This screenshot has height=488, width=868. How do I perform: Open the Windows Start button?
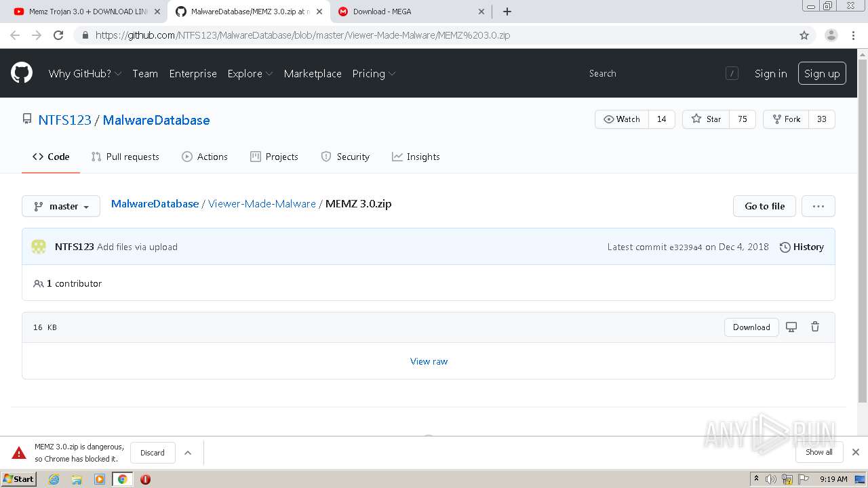(x=18, y=479)
